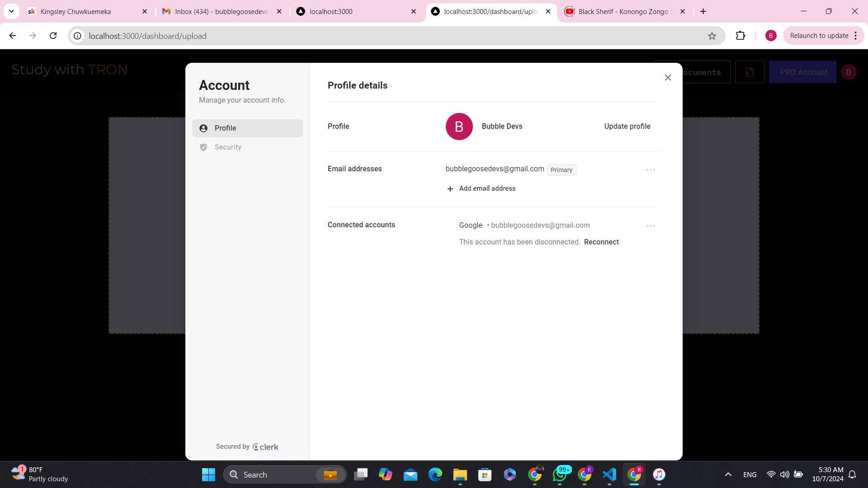Go back to previous page
The width and height of the screenshot is (868, 488).
click(x=13, y=36)
